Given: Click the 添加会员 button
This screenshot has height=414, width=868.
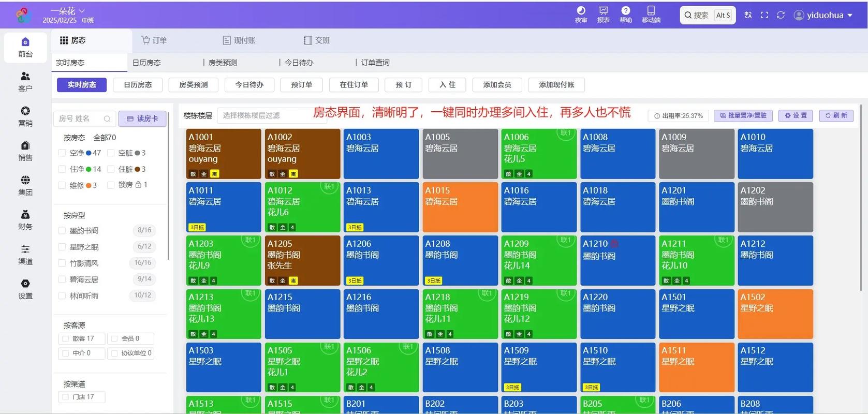Looking at the screenshot, I should (x=497, y=85).
